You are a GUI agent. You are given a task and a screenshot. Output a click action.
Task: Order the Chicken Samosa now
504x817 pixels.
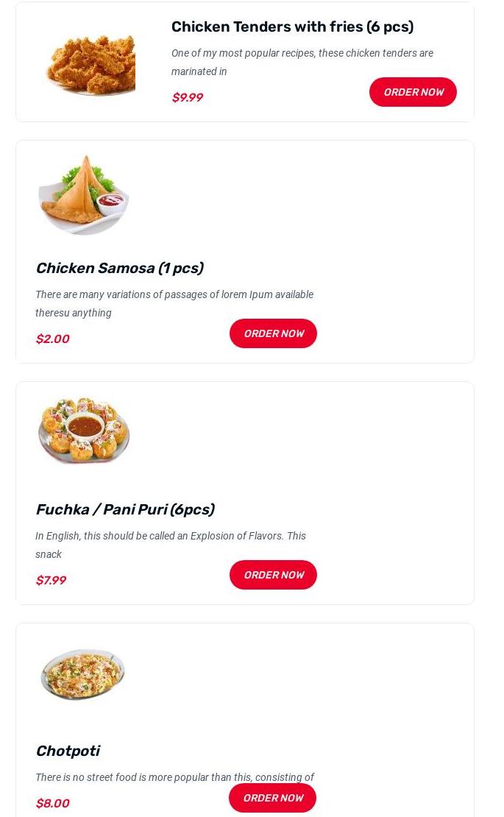point(273,333)
